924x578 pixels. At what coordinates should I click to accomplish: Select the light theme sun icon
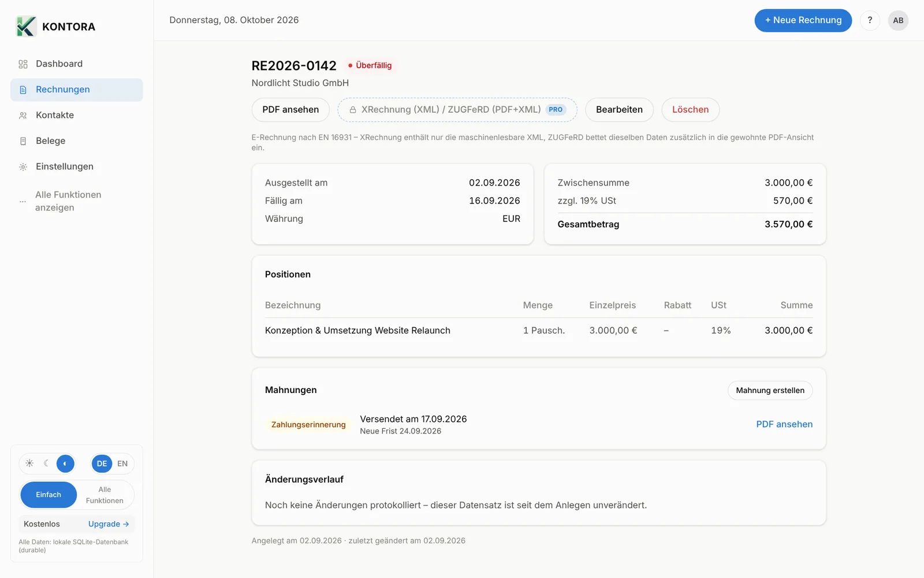tap(29, 464)
